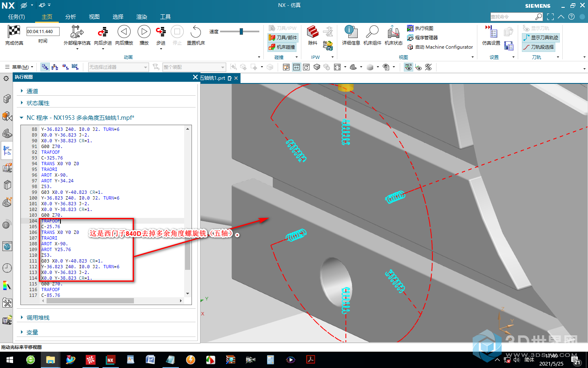This screenshot has width=588, height=368.
Task: Open the notification center icon
Action: coord(575,360)
